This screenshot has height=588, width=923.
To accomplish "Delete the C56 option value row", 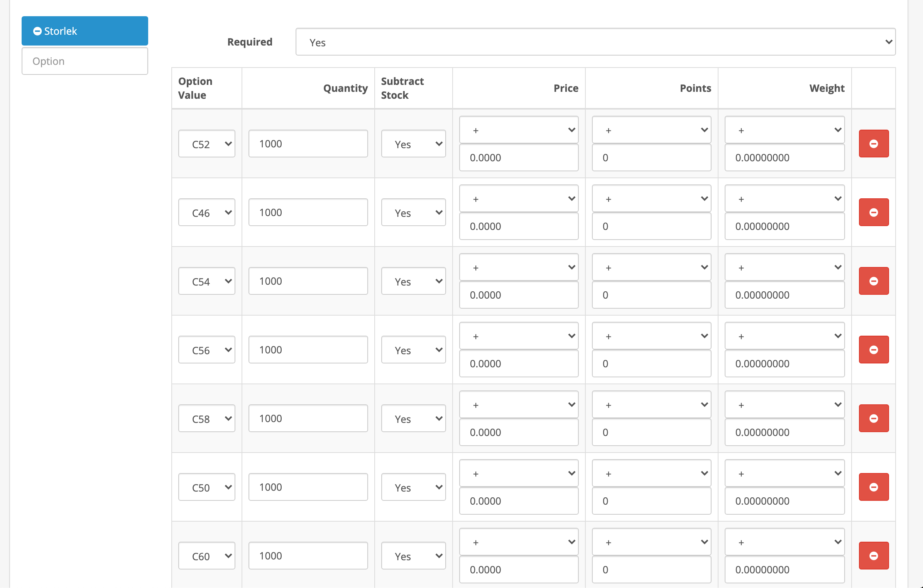I will point(874,350).
